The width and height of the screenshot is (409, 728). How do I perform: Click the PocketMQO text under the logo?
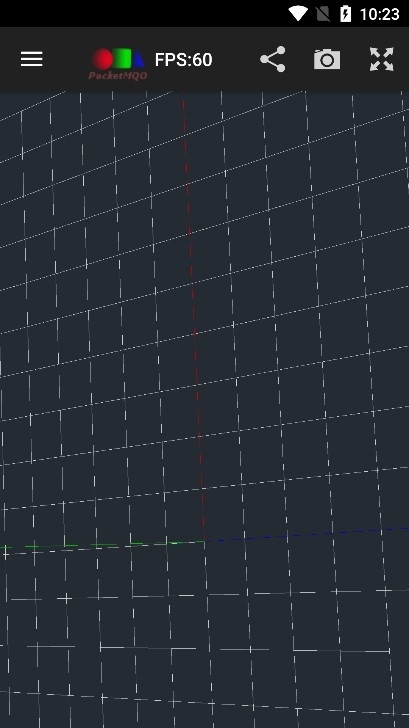pos(118,75)
